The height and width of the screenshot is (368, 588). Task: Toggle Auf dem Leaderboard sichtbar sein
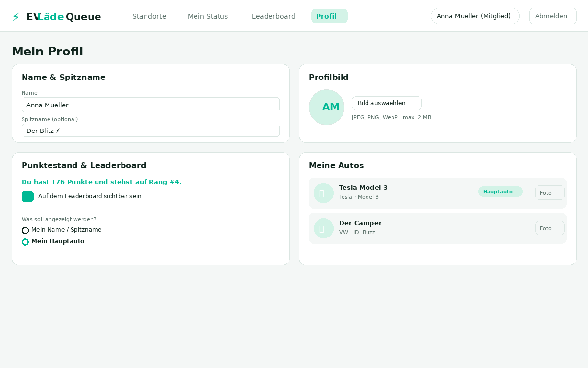point(28,196)
